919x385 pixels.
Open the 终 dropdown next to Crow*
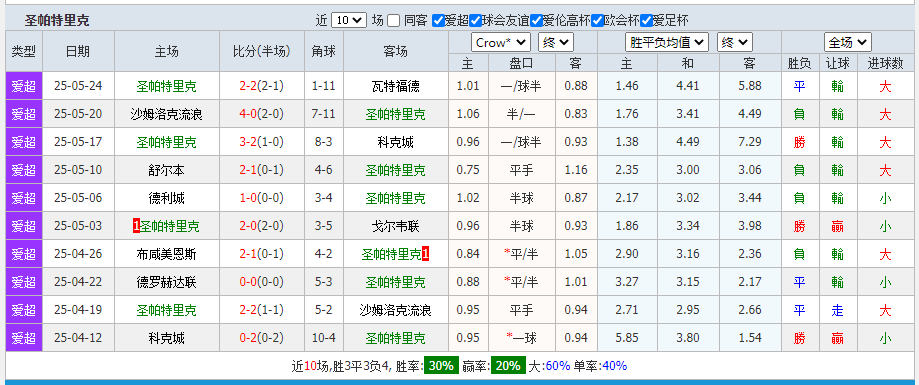pyautogui.click(x=556, y=42)
